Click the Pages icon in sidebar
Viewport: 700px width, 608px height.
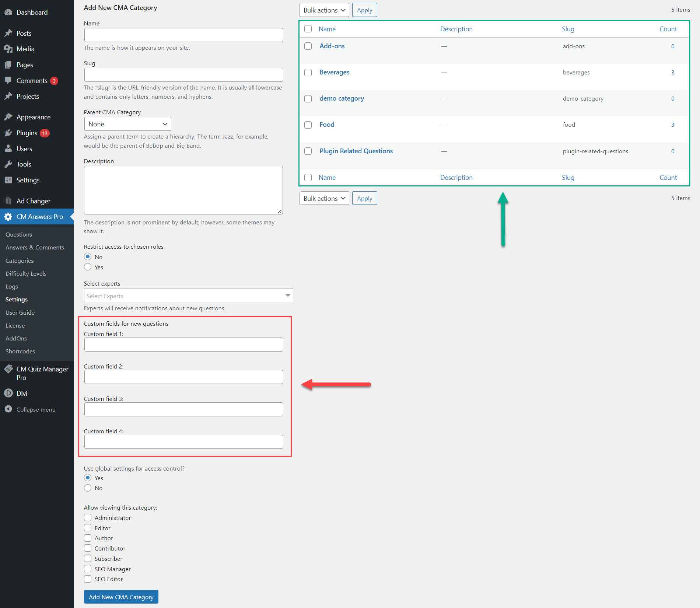point(8,65)
